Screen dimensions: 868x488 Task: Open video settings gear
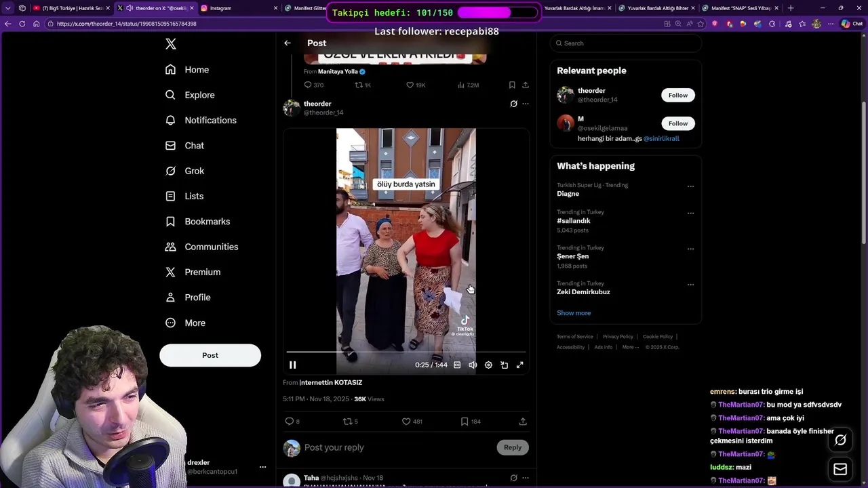click(x=488, y=365)
